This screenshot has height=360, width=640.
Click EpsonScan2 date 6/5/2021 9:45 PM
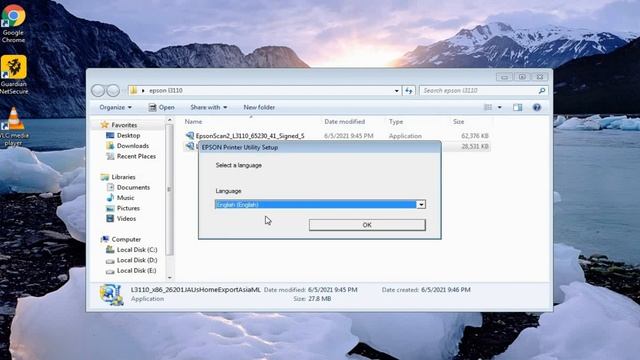(349, 136)
